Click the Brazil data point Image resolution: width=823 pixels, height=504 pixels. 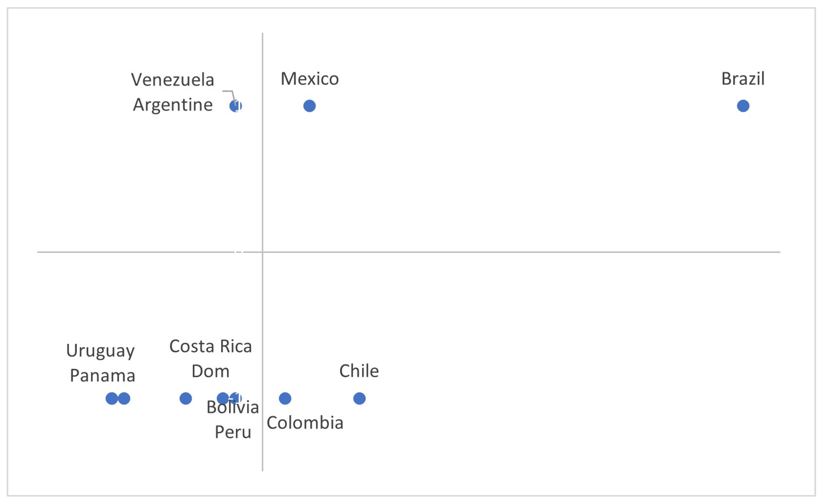[743, 106]
